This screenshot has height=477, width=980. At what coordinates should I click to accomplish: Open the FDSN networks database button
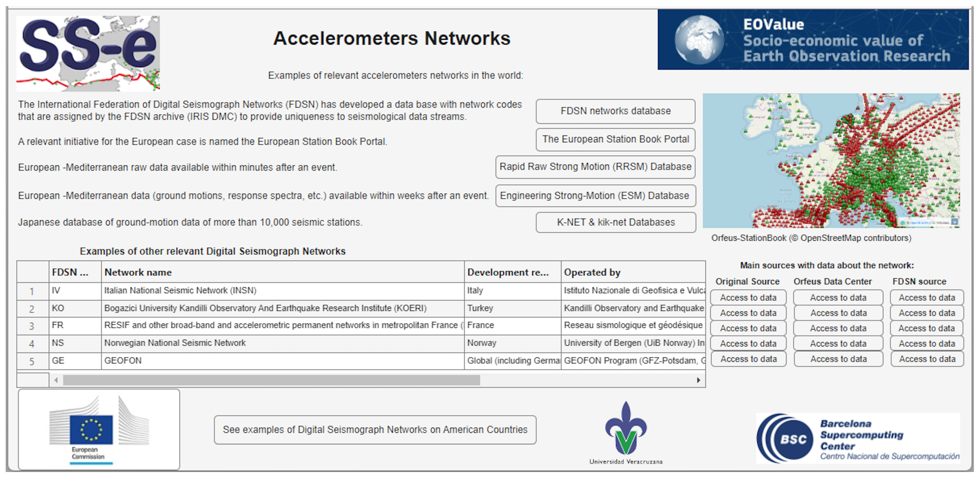click(x=616, y=111)
